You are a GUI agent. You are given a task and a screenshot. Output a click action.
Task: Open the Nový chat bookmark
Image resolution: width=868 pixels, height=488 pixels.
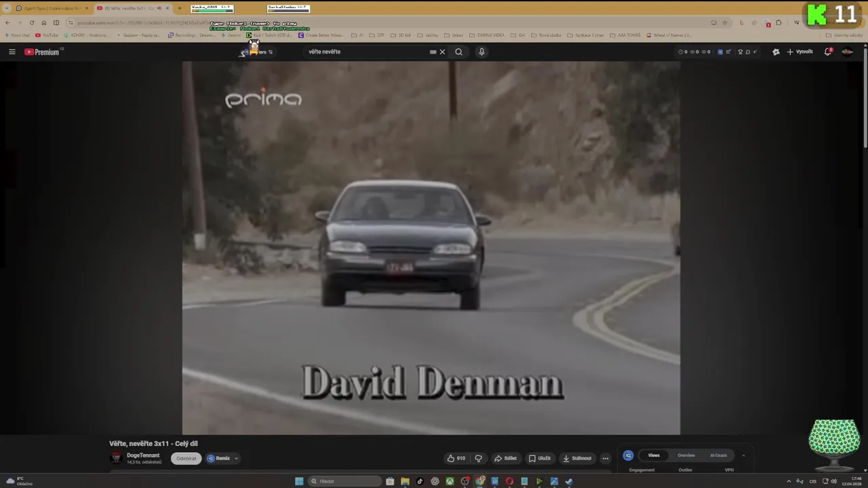click(17, 35)
